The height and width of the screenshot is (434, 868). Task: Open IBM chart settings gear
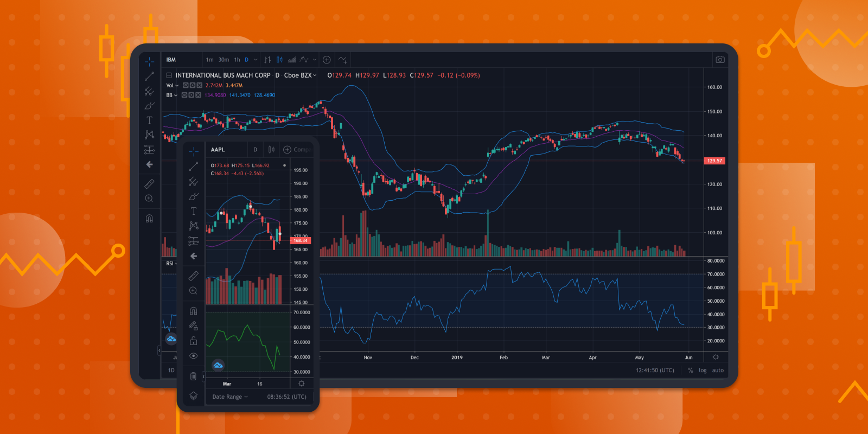pyautogui.click(x=716, y=357)
